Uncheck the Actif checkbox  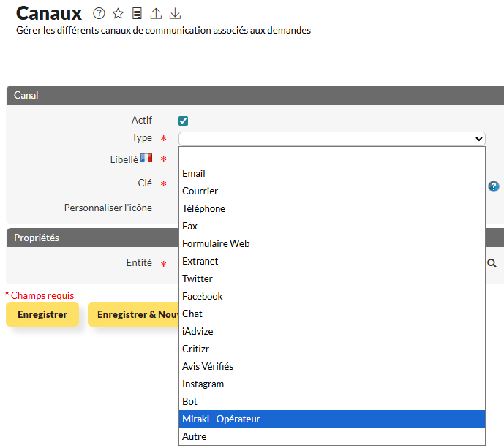pos(184,121)
